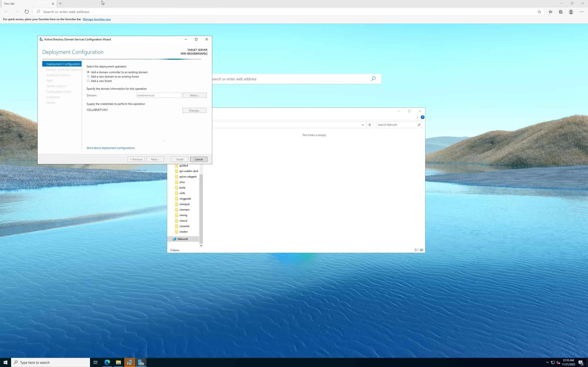Image resolution: width=588 pixels, height=367 pixels.
Task: Click the star add-to-favorites icon
Action: tap(539, 12)
